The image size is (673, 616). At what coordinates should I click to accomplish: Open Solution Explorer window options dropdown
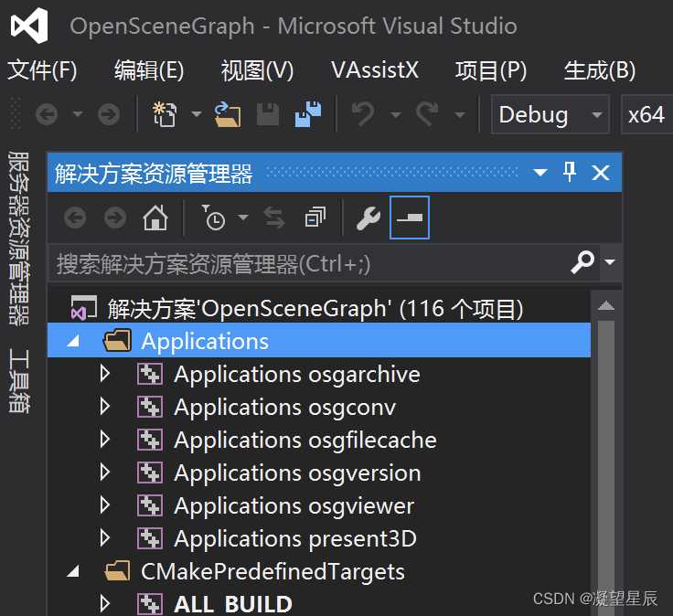pyautogui.click(x=539, y=173)
